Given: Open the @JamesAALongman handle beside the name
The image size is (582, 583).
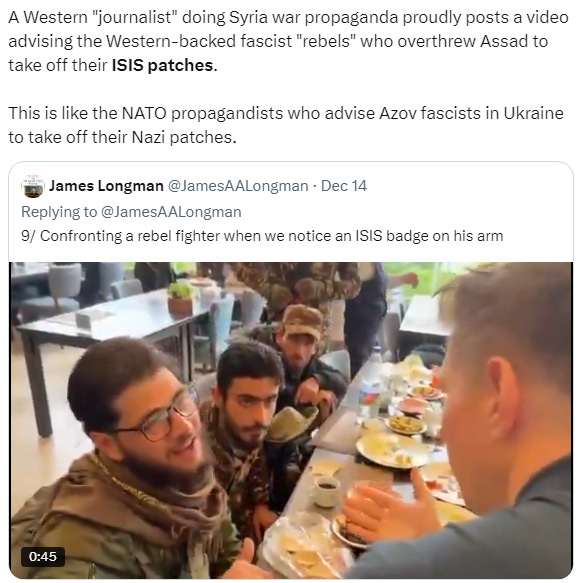Looking at the screenshot, I should [238, 186].
